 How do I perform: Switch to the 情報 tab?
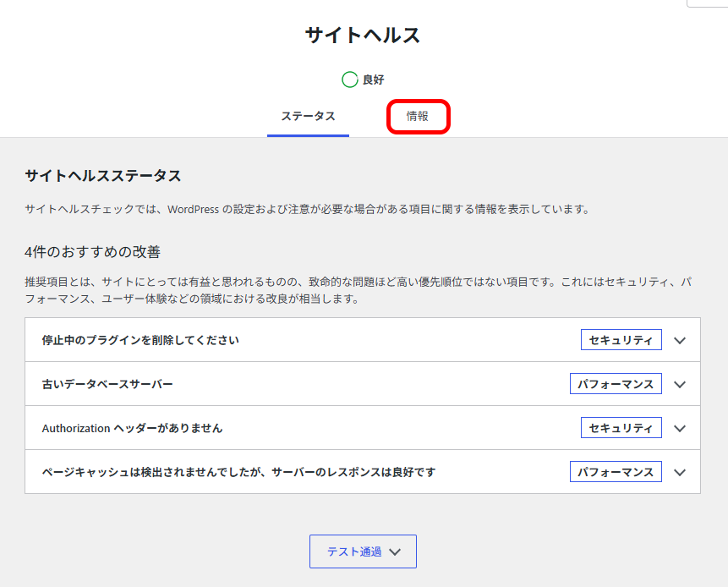417,116
